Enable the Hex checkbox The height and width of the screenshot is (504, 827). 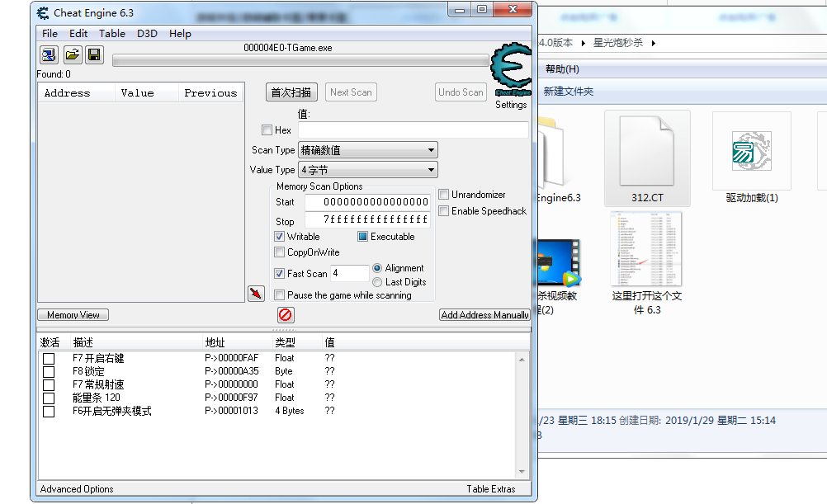267,130
